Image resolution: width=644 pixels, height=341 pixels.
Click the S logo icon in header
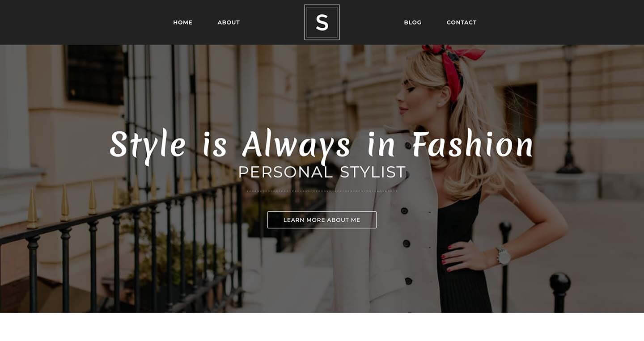[322, 22]
